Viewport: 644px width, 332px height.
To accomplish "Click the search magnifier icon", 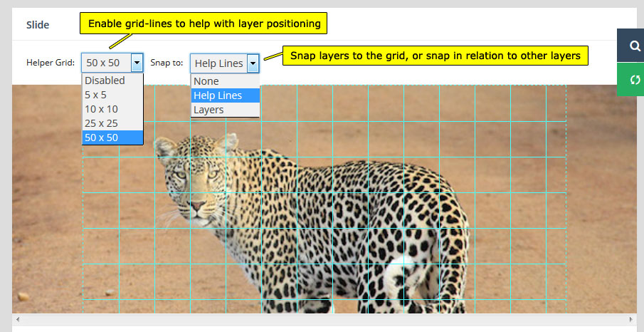I will point(634,46).
